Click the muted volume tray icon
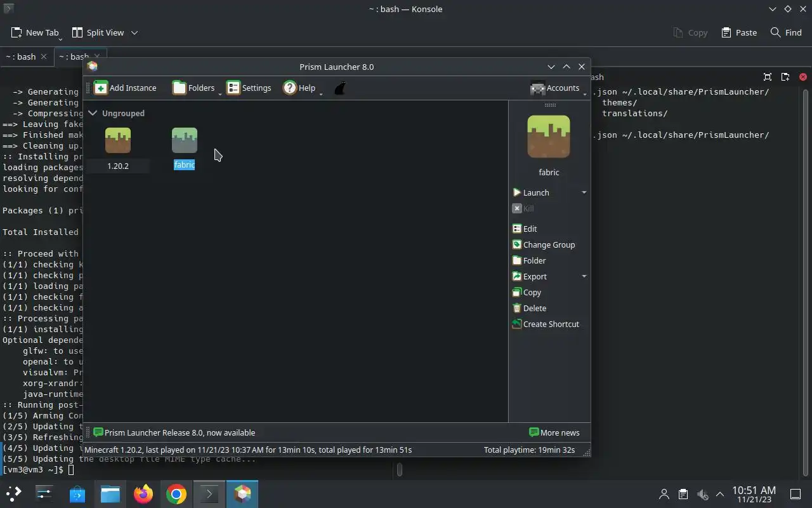The height and width of the screenshot is (508, 812). point(702,494)
